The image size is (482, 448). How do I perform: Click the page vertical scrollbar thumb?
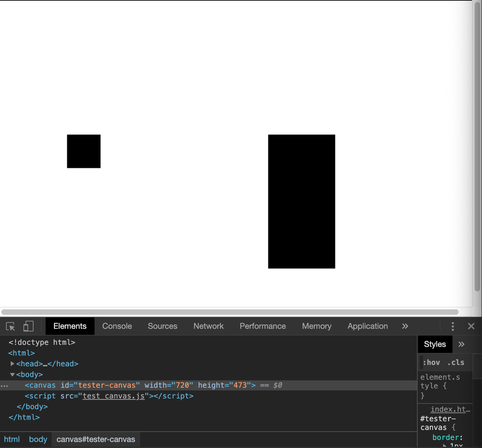[477, 147]
